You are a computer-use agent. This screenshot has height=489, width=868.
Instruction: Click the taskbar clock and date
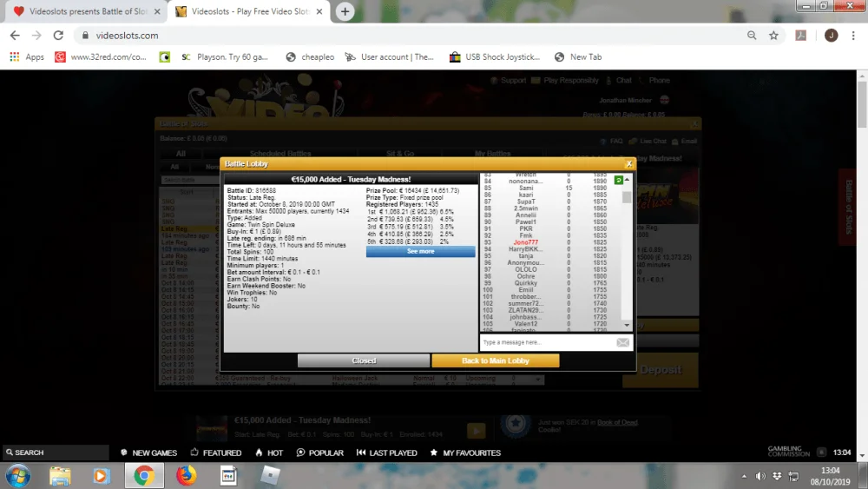831,476
